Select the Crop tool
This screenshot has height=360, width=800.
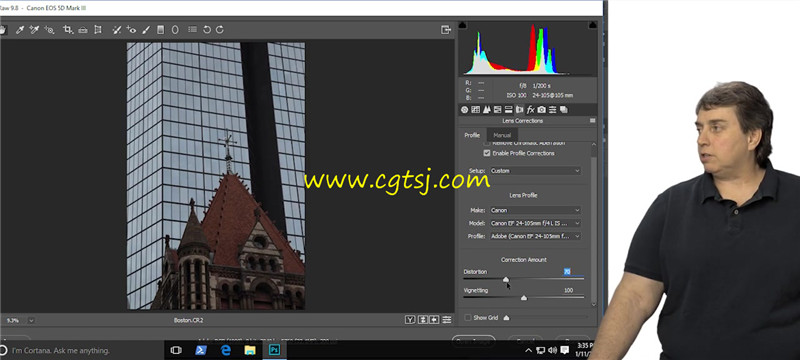[x=67, y=30]
